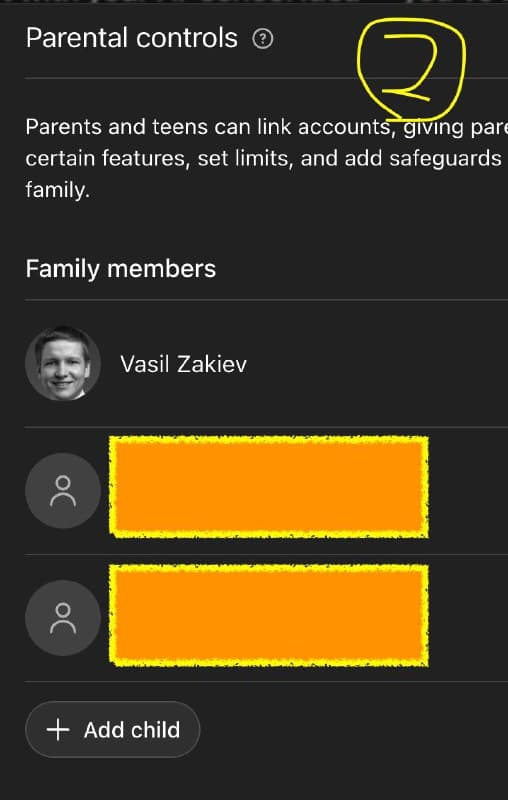The image size is (508, 800).
Task: Click the "Parents and teens can link accounts" line
Action: pos(208,127)
